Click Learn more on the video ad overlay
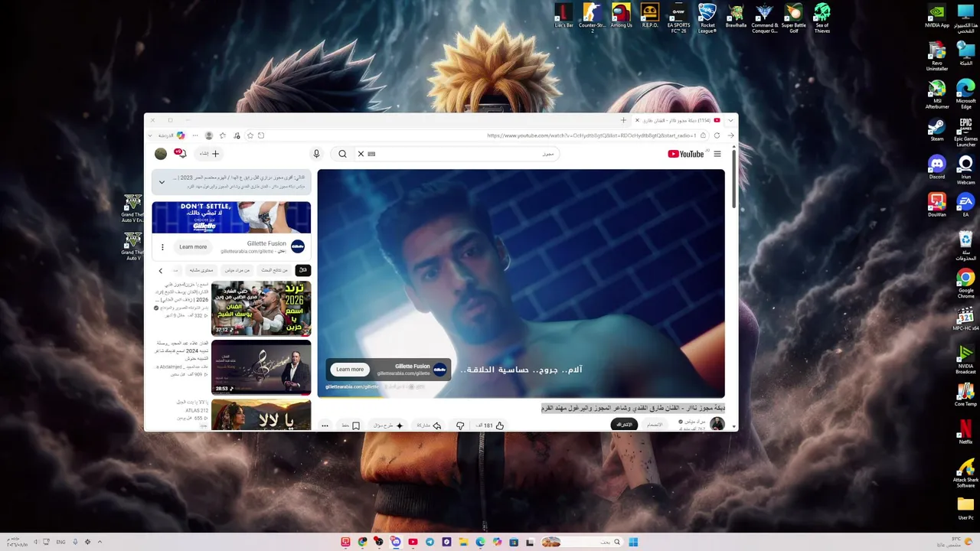 pyautogui.click(x=350, y=370)
